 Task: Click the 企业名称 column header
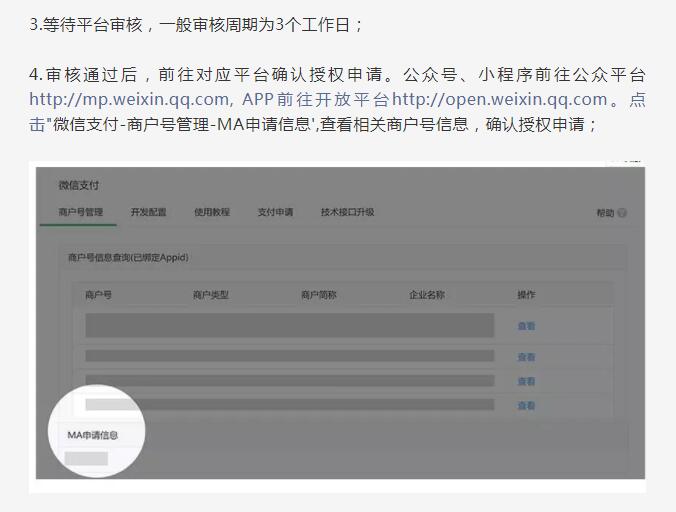point(427,295)
